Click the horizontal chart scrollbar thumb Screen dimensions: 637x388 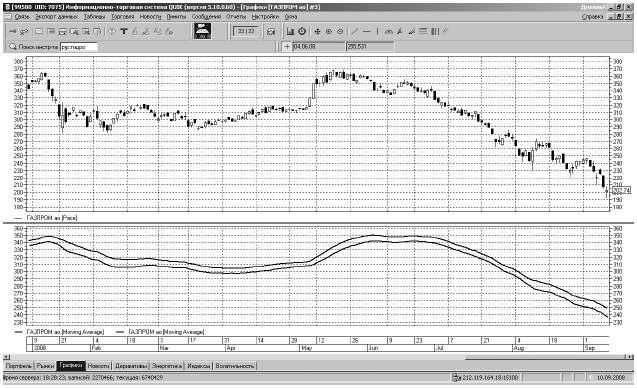546,357
